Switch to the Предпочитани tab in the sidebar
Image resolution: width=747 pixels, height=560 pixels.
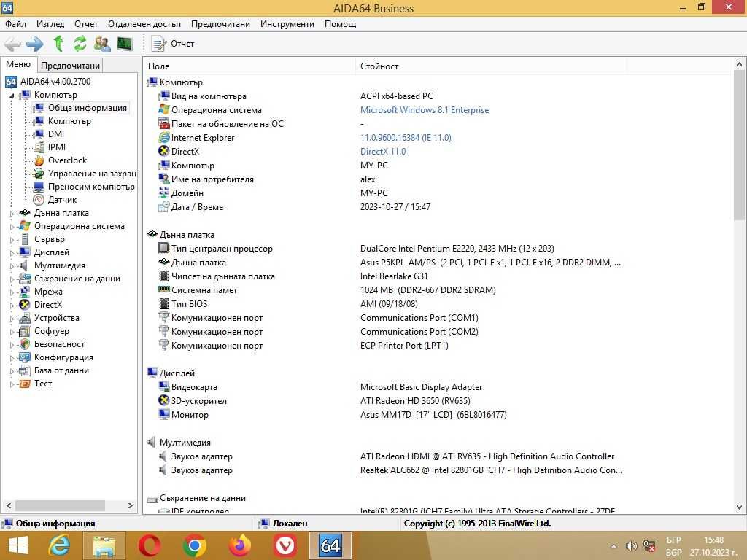click(x=71, y=65)
